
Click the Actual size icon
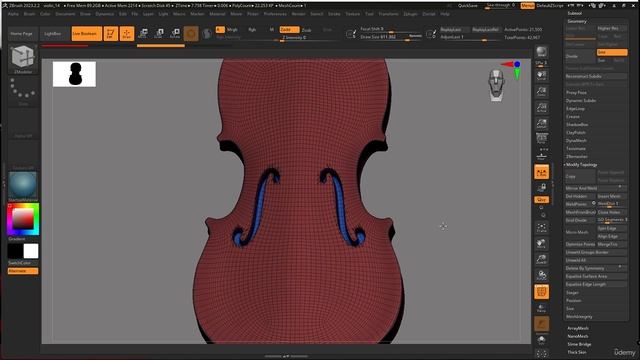coord(542,108)
